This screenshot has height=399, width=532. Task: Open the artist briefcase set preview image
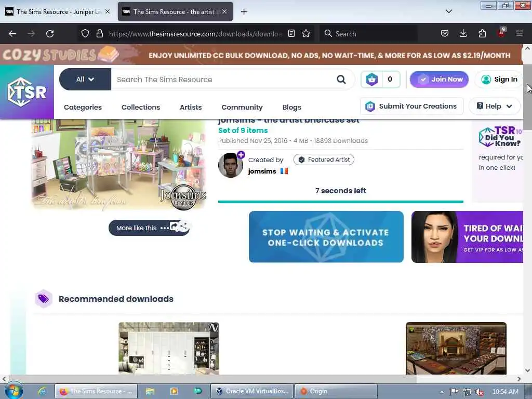pyautogui.click(x=119, y=164)
